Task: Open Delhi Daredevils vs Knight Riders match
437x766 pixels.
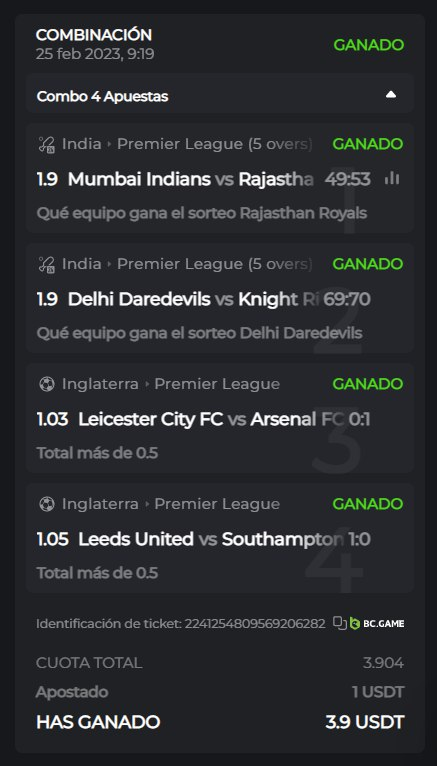Action: (x=194, y=299)
